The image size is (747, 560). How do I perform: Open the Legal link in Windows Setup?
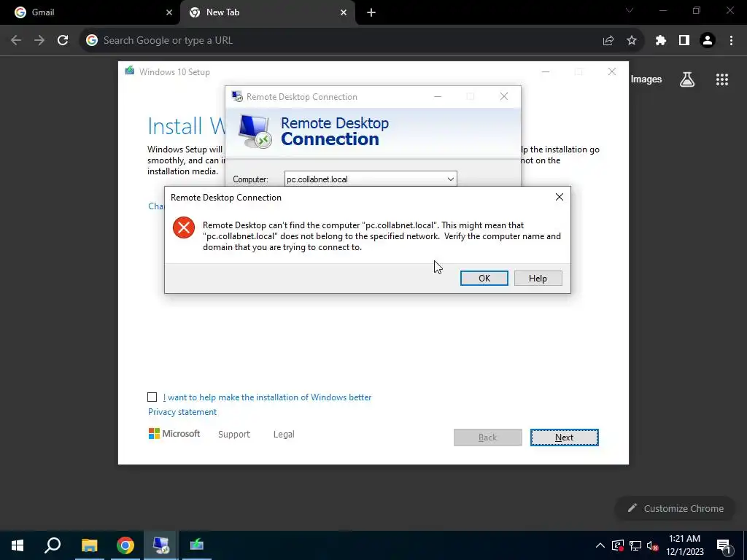(284, 435)
